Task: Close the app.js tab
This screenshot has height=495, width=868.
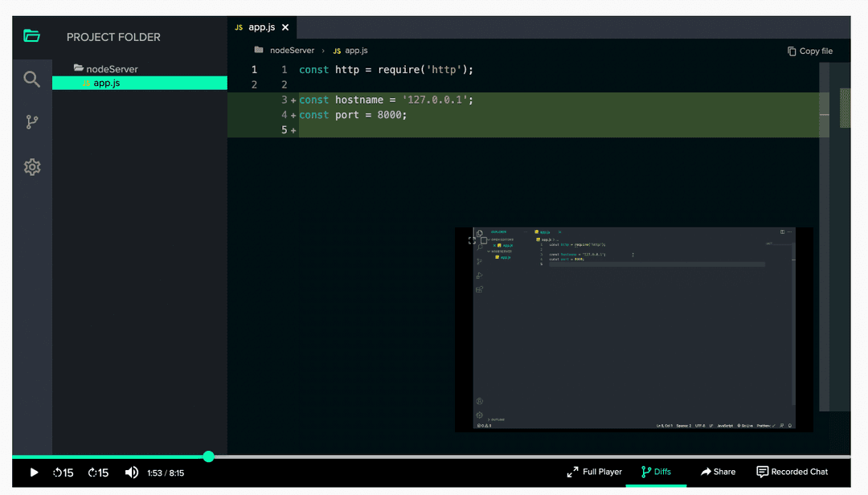Action: point(285,27)
